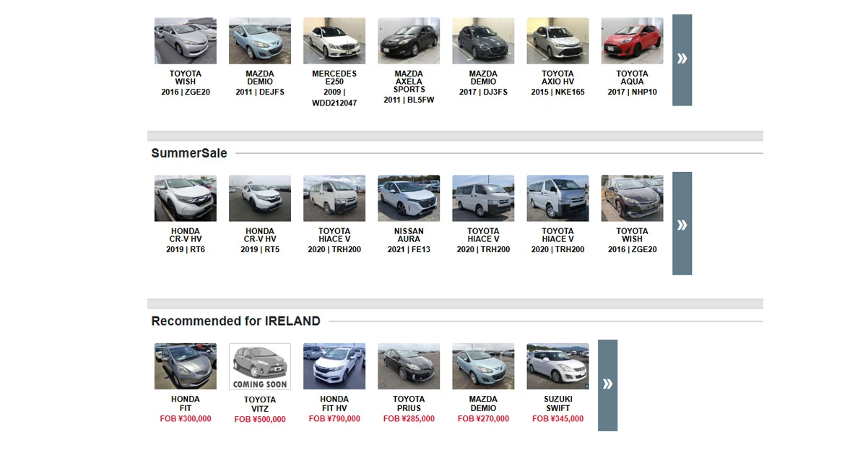Select the 2021 | FE13 model text
This screenshot has width=868, height=458.
click(409, 250)
